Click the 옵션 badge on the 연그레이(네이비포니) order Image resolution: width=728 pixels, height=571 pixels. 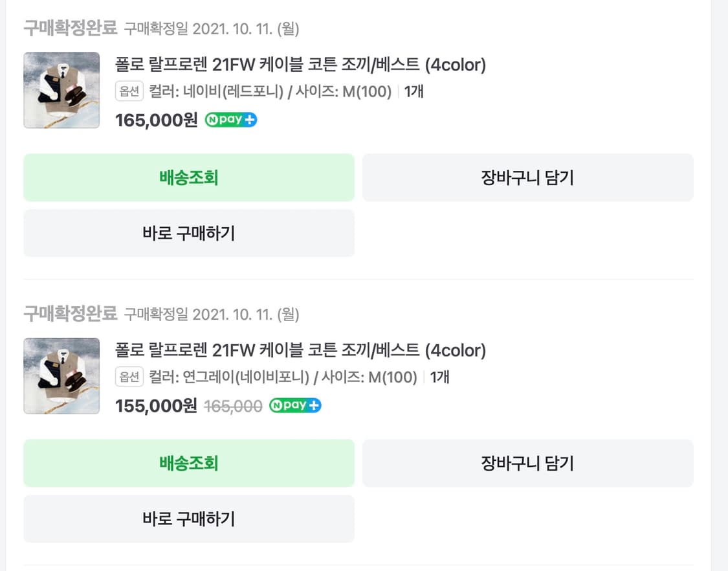click(129, 377)
